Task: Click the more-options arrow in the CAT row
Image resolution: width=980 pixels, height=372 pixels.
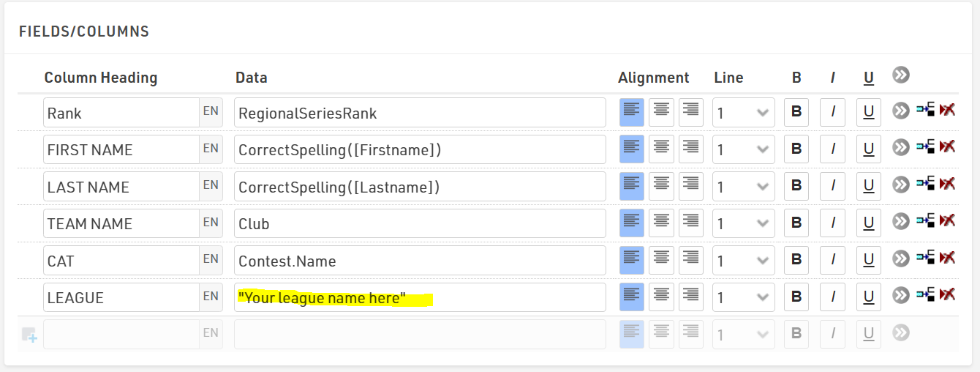Action: 901,258
